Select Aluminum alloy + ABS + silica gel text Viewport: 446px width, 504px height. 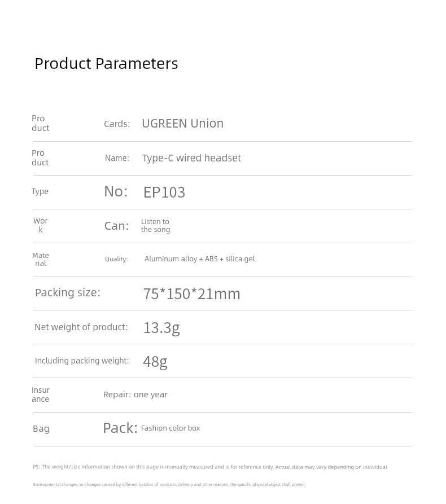pyautogui.click(x=199, y=259)
